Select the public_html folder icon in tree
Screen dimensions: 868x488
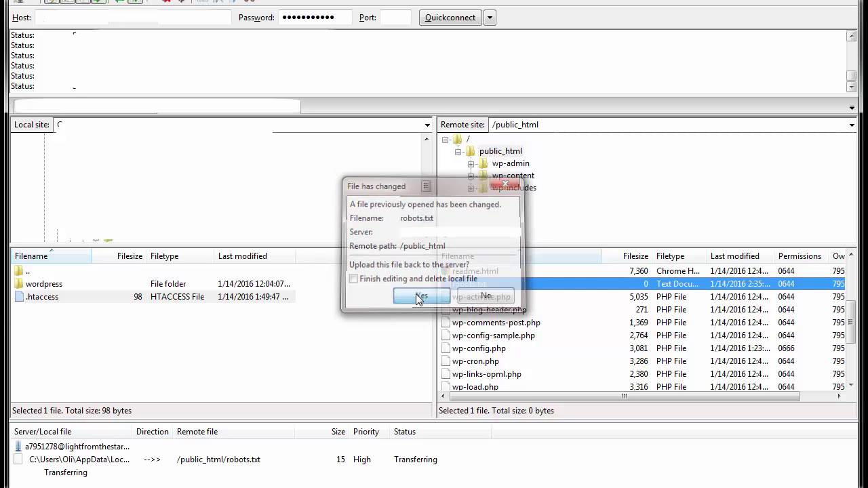pos(470,151)
